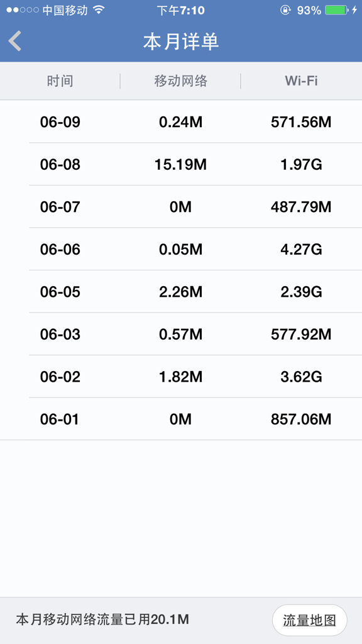The height and width of the screenshot is (644, 362).
Task: Tap the back arrow icon
Action: (x=15, y=41)
